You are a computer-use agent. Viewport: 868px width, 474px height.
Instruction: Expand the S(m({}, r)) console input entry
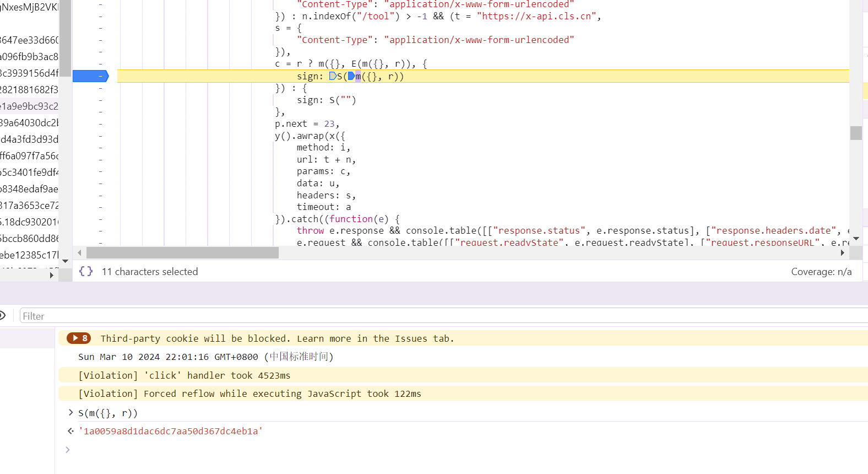click(x=70, y=412)
